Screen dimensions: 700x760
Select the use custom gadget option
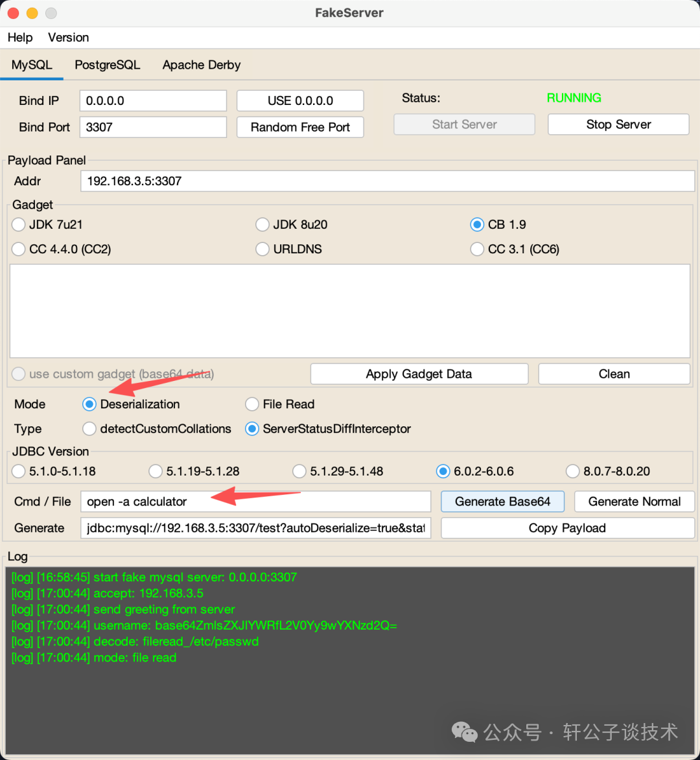pos(113,374)
